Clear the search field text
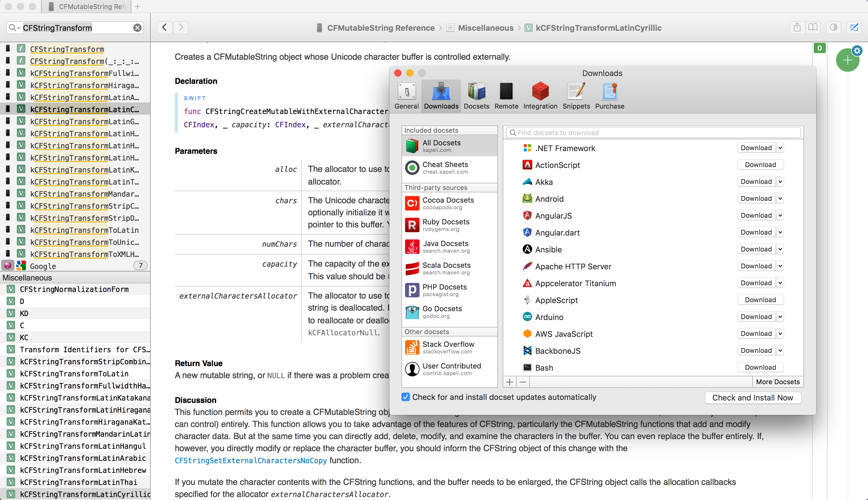 (x=137, y=28)
